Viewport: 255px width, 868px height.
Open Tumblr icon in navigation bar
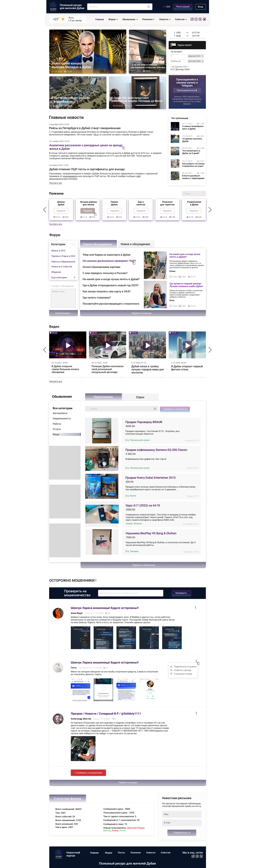click(x=196, y=19)
